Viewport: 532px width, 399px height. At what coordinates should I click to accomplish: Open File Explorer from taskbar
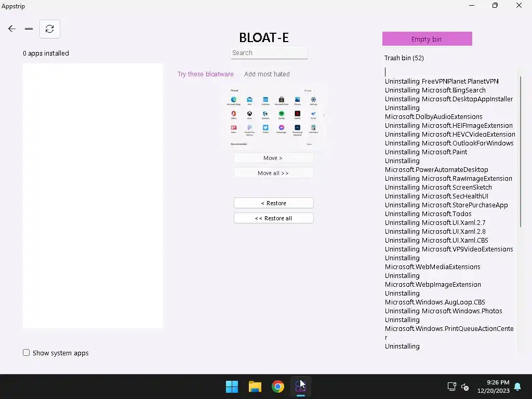(255, 387)
